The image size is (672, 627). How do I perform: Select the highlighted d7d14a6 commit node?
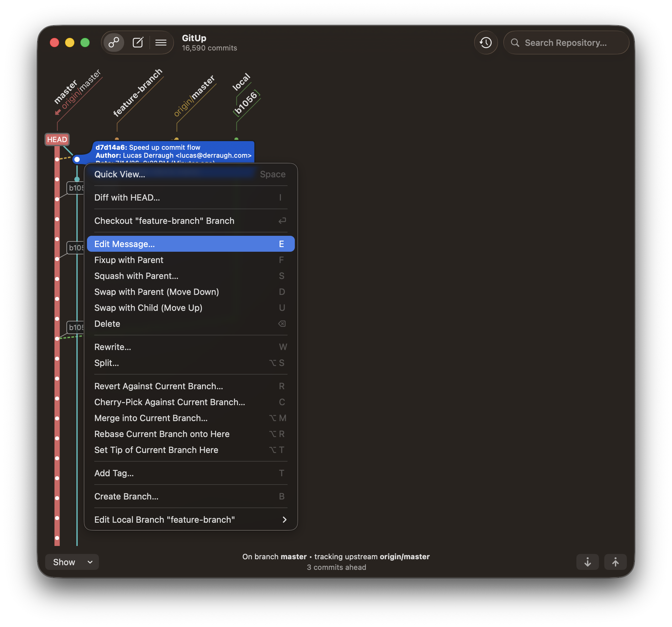(x=77, y=159)
